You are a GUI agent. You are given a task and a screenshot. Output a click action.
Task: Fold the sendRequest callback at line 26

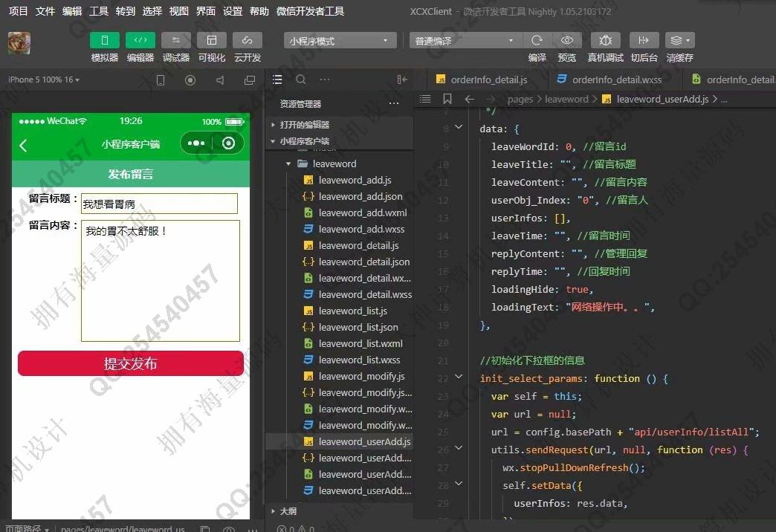(x=459, y=448)
